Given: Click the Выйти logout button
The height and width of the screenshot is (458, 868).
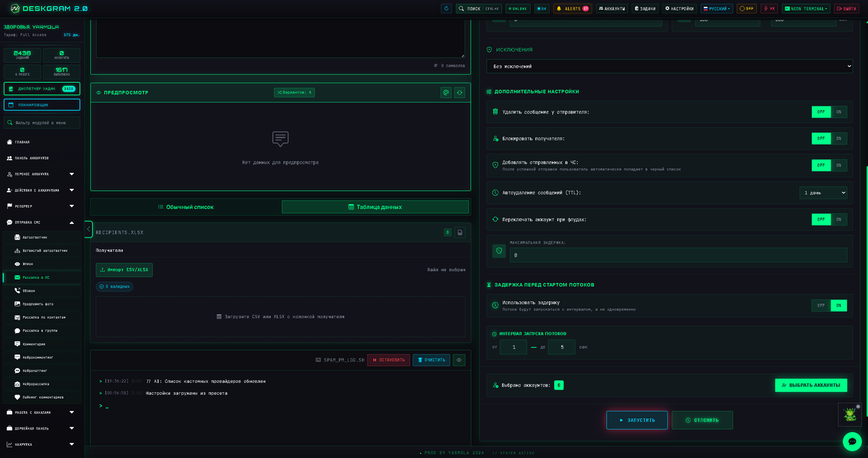Looking at the screenshot, I should 846,9.
